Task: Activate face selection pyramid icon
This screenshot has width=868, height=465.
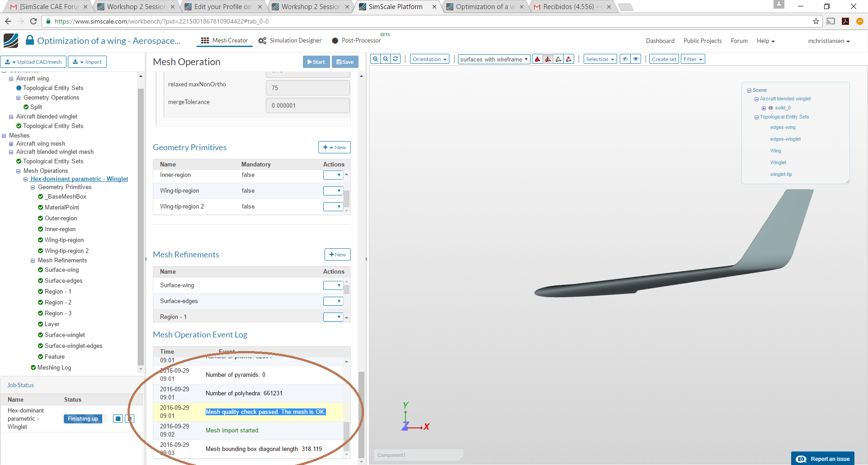Action: (x=548, y=59)
